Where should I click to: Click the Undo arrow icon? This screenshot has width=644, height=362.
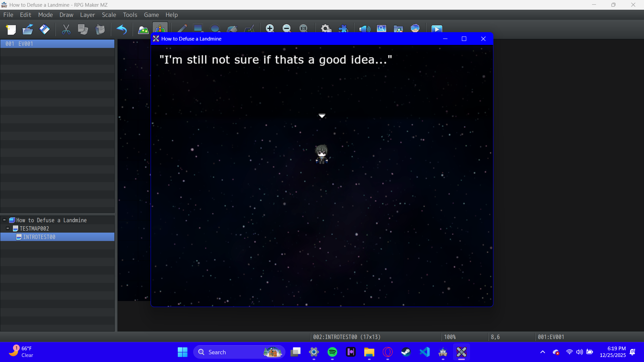[x=121, y=29]
